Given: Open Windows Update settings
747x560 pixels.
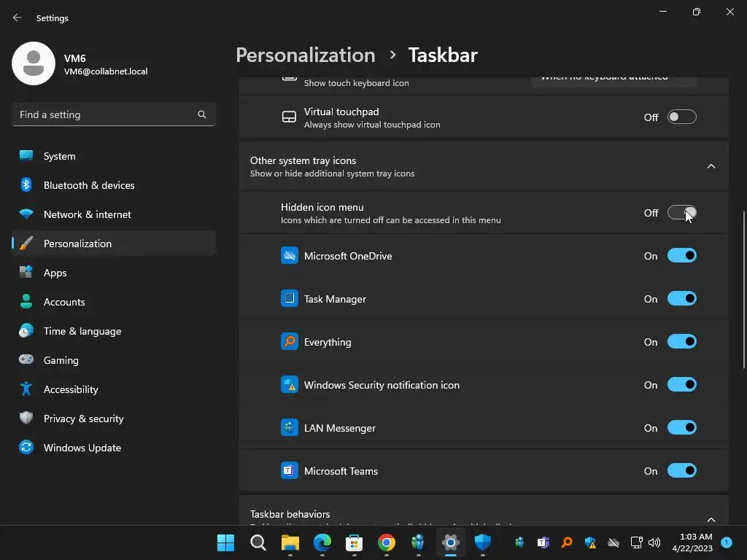Looking at the screenshot, I should [114, 448].
